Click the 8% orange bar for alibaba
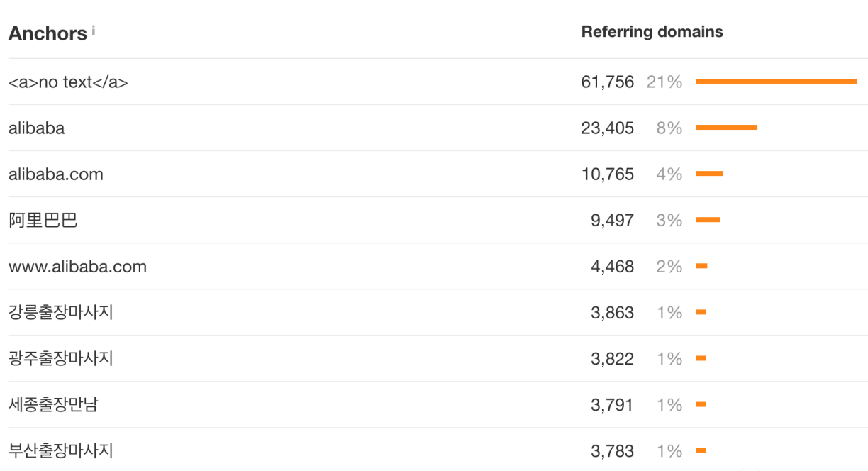The image size is (868, 471). point(726,128)
